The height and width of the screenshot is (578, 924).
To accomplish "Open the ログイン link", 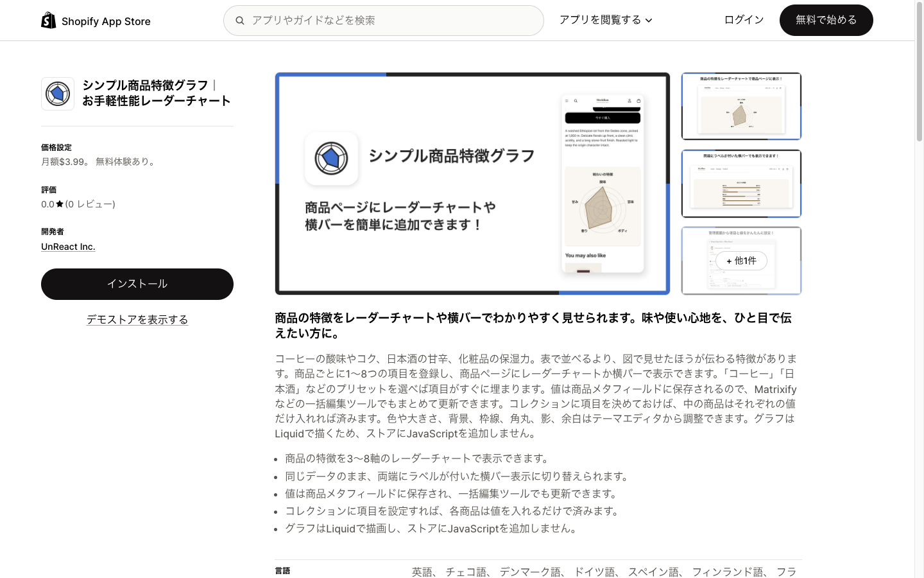I will click(744, 20).
